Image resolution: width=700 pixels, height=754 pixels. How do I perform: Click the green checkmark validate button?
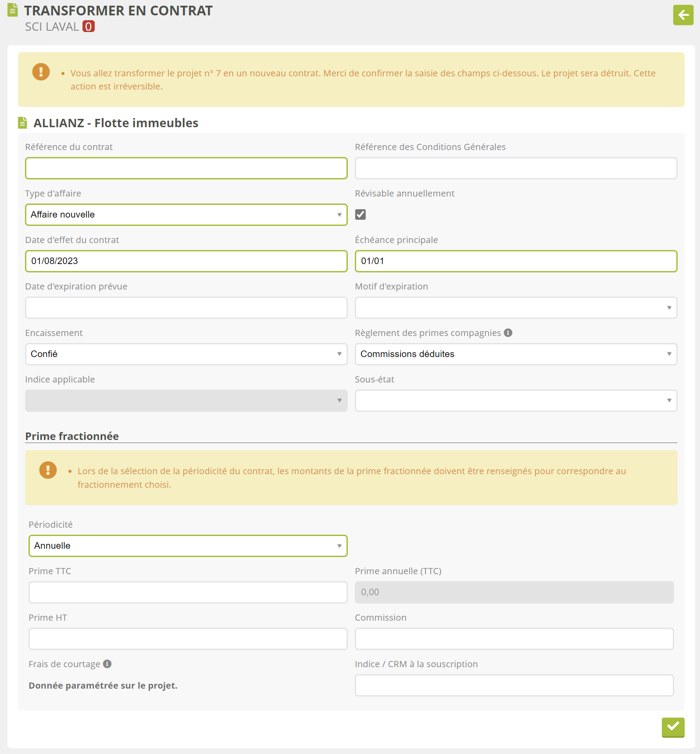[x=673, y=727]
